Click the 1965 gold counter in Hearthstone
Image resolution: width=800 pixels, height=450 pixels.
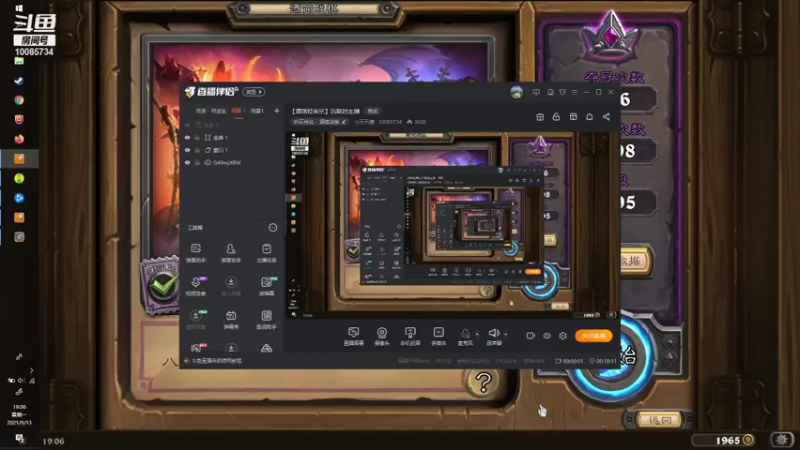coord(722,440)
